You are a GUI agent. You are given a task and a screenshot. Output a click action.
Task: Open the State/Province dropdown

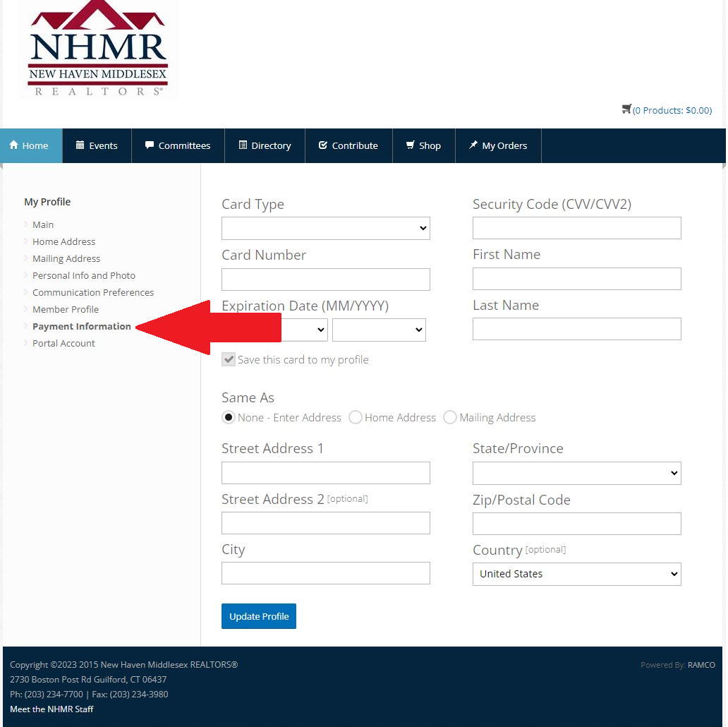pyautogui.click(x=576, y=473)
